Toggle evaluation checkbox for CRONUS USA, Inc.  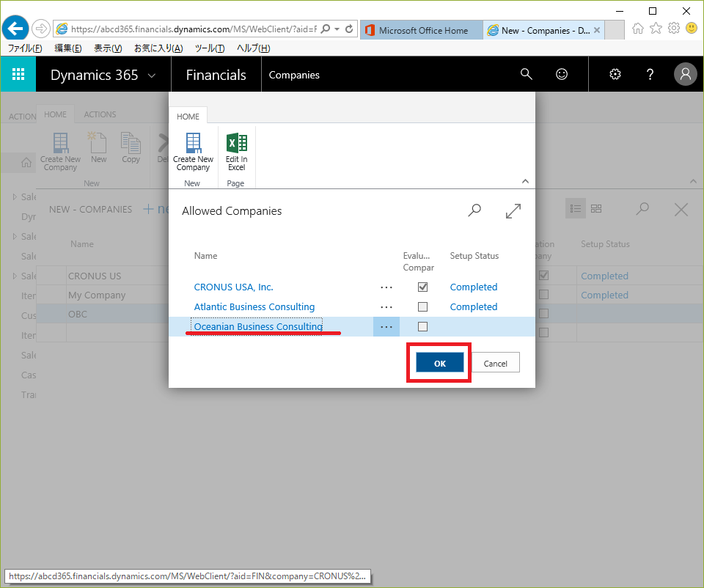click(422, 287)
